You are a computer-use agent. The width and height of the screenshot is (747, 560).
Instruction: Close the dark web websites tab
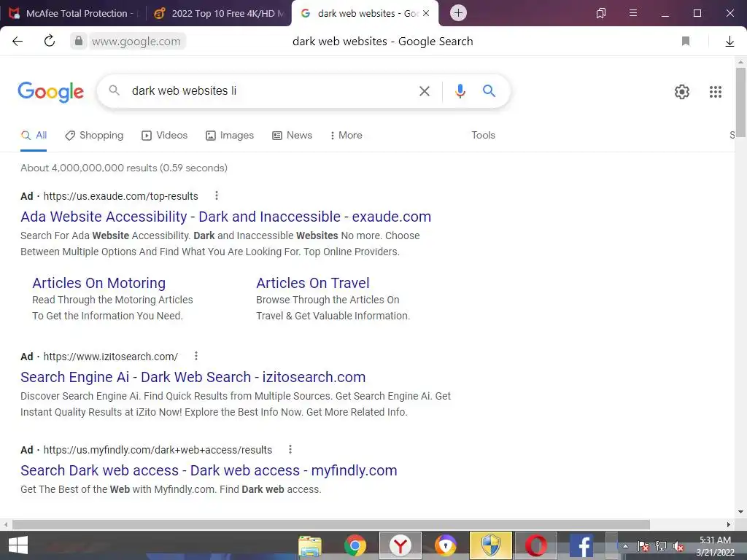pyautogui.click(x=426, y=13)
